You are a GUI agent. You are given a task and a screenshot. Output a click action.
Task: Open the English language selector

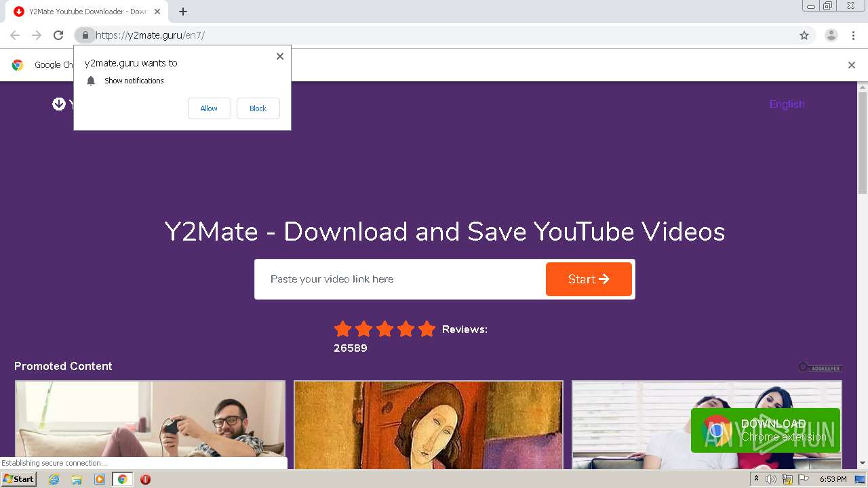coord(787,104)
